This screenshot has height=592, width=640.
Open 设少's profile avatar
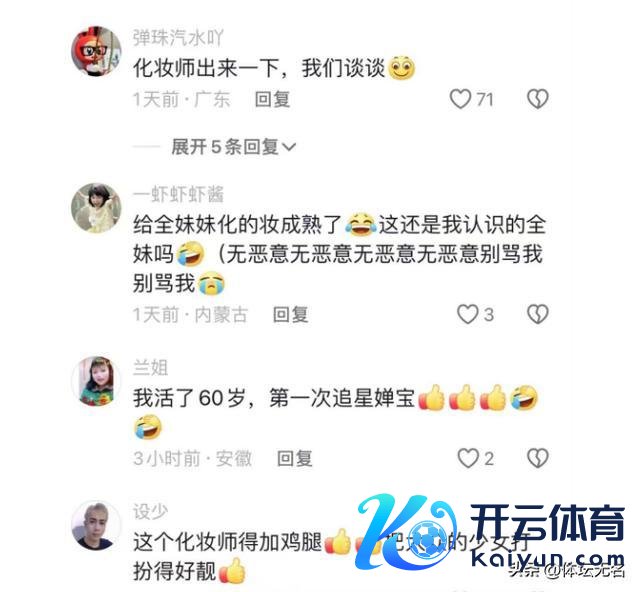tap(96, 525)
